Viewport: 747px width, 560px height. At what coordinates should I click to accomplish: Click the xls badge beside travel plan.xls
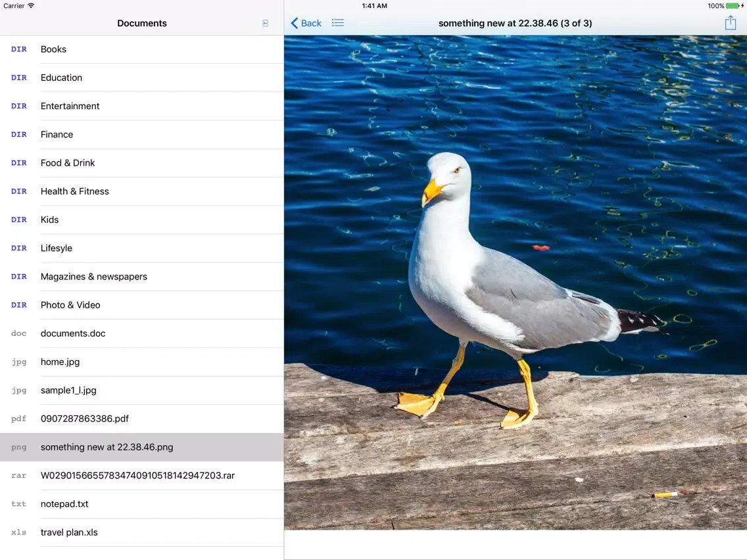coord(18,532)
